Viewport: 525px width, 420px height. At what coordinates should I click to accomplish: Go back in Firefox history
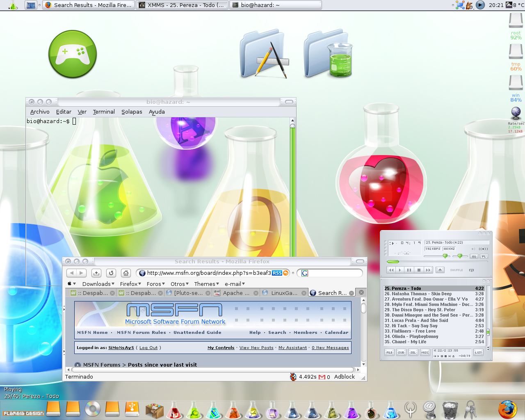pos(71,273)
